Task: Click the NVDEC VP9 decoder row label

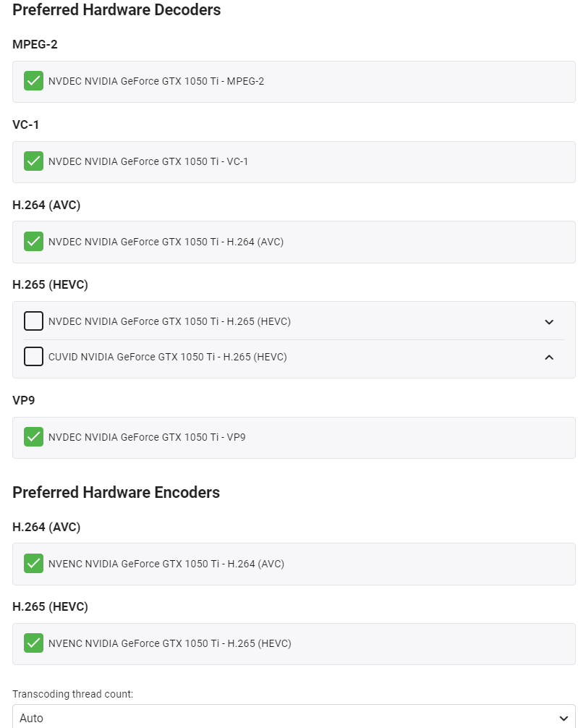Action: click(x=147, y=437)
